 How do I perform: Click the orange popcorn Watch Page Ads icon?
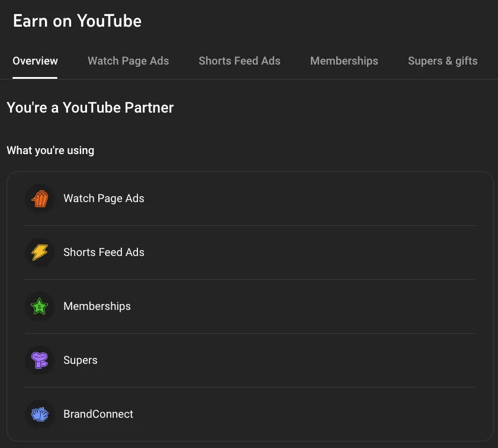(40, 199)
